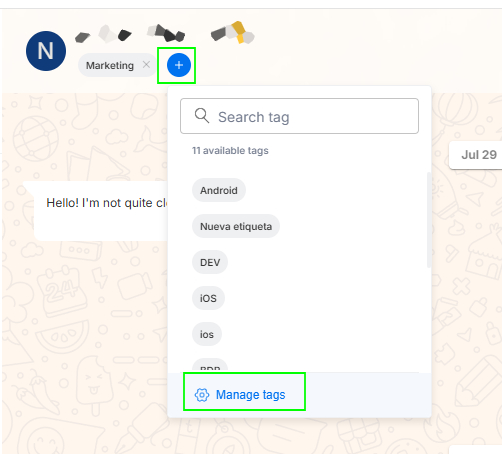502x454 pixels.
Task: Click the magnifier icon in Search tag
Action: coord(202,116)
